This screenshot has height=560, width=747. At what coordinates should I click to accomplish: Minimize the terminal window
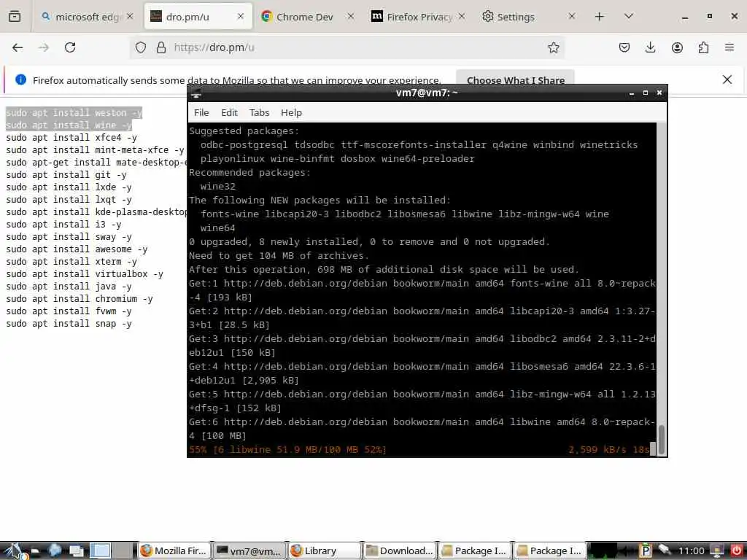tap(631, 93)
